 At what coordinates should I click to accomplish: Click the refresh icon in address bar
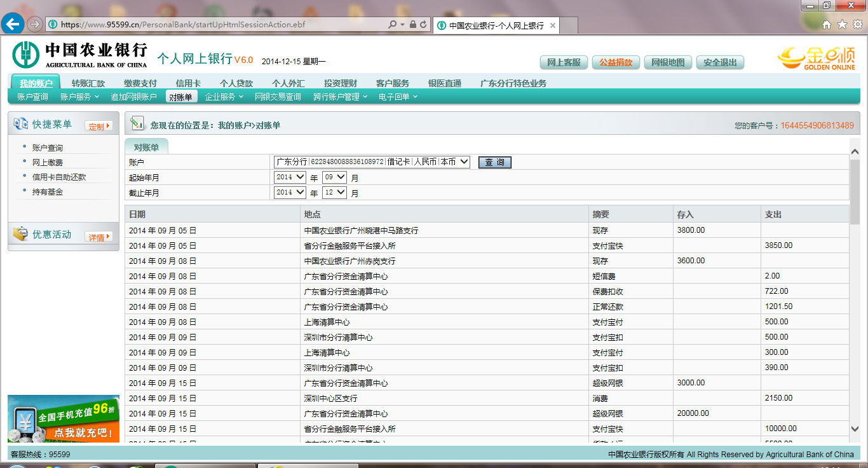pos(424,25)
